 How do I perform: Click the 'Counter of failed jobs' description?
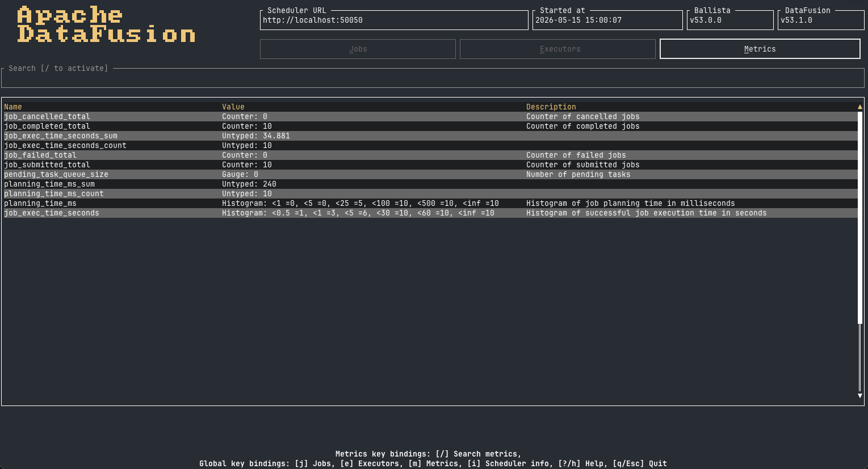tap(576, 155)
